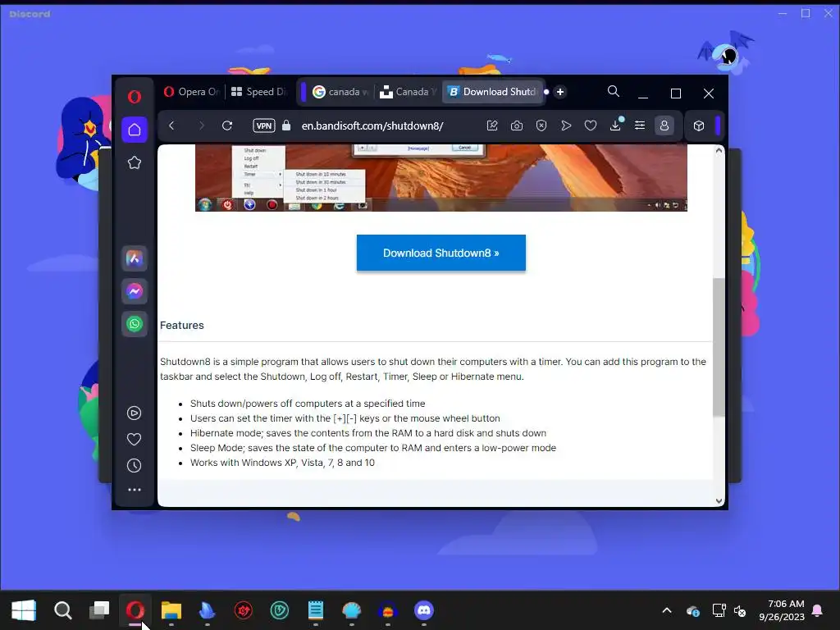
Task: Open history clock in the sidebar
Action: [x=134, y=466]
